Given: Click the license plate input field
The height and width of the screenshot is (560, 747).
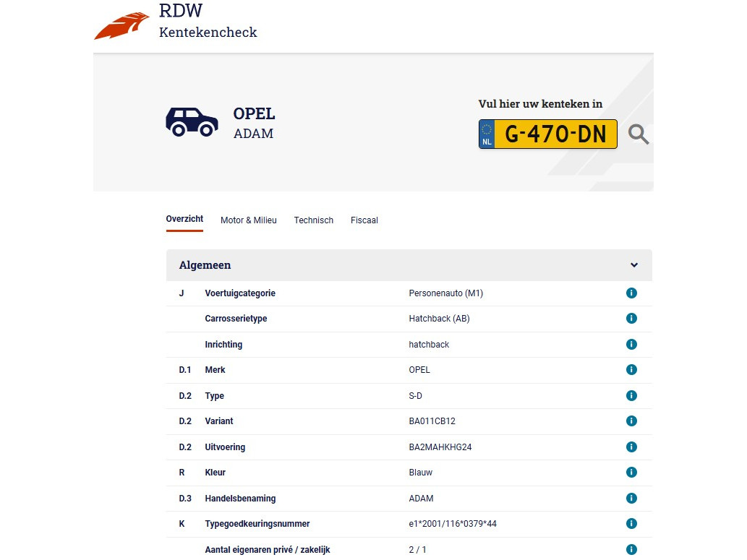Looking at the screenshot, I should click(x=555, y=134).
